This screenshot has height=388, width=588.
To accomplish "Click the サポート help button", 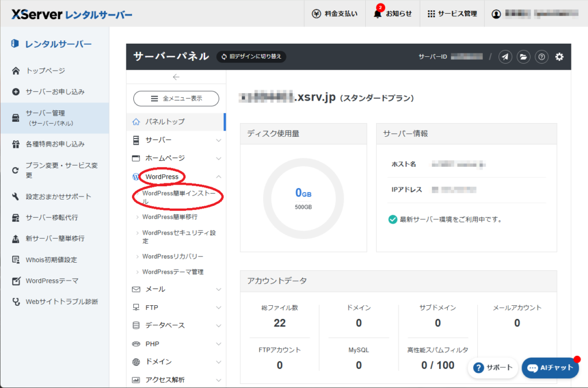I will tap(493, 368).
